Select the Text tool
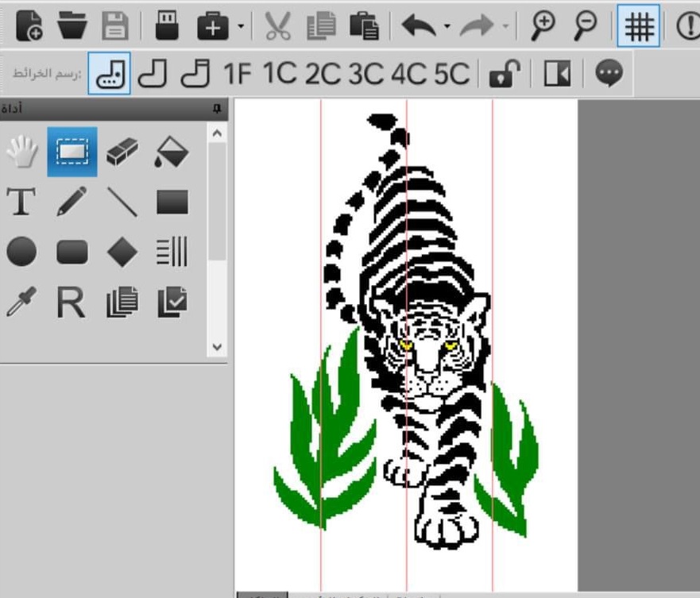 [x=21, y=202]
